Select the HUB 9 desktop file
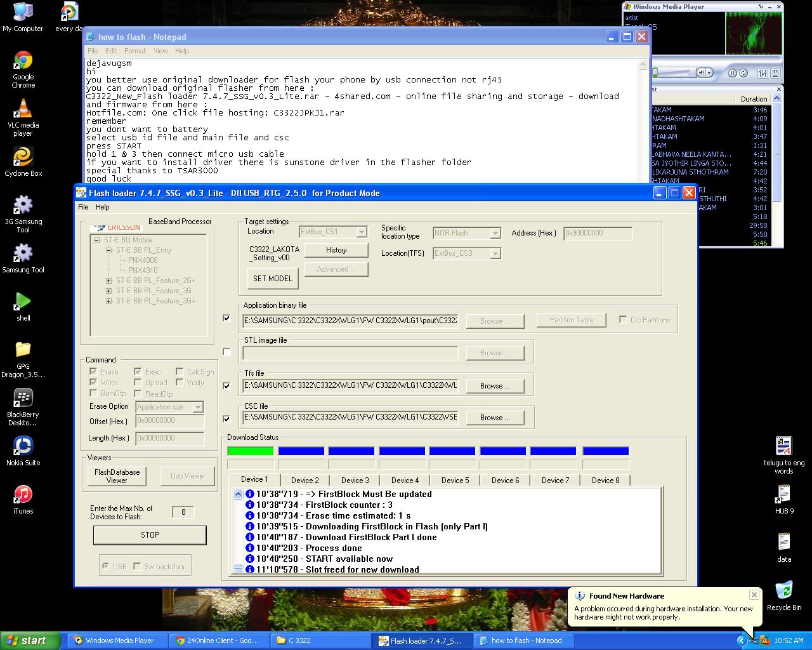Viewport: 812px width, 650px height. click(784, 500)
